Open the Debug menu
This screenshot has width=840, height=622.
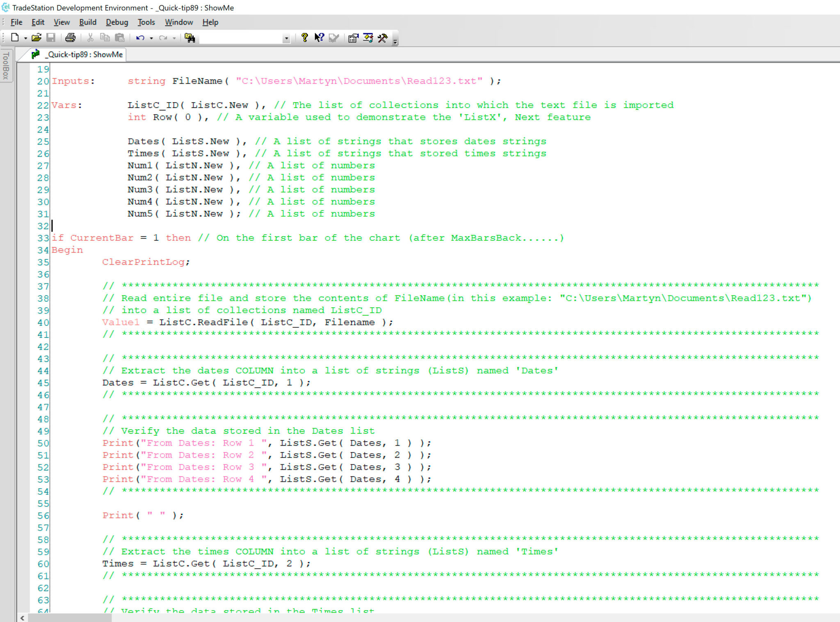116,22
